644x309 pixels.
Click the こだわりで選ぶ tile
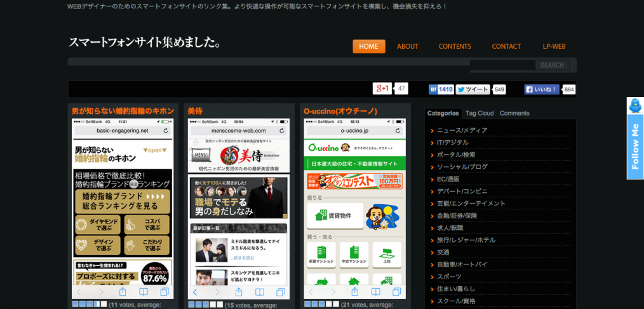[147, 245]
